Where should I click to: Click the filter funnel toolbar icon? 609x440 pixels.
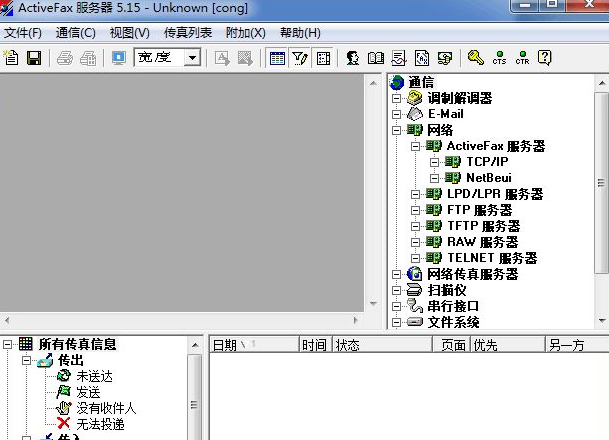click(x=300, y=58)
